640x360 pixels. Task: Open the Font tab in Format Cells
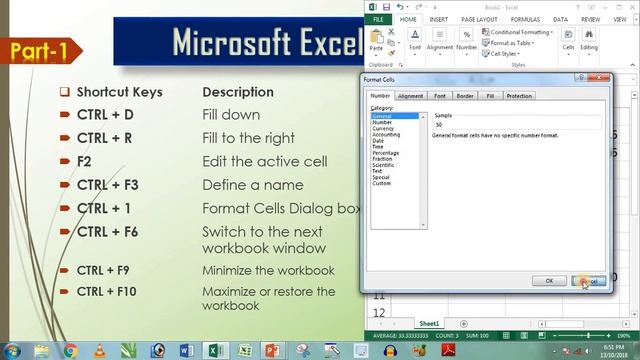coord(440,96)
